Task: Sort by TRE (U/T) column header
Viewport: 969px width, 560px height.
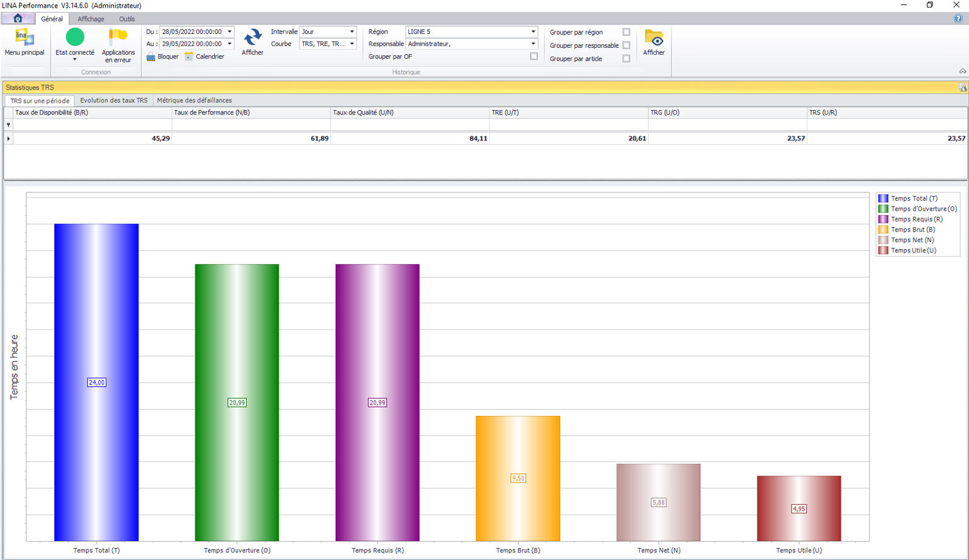Action: pyautogui.click(x=569, y=113)
